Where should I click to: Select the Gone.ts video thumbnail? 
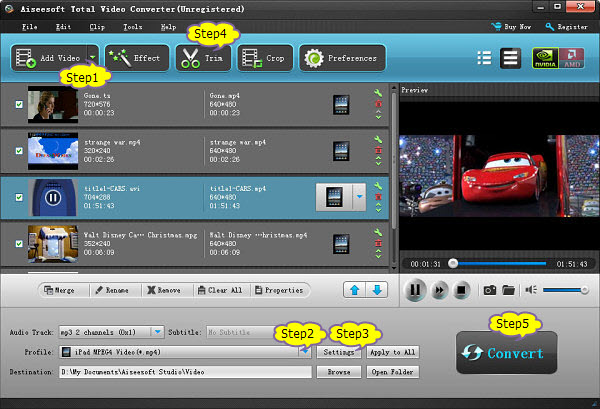[53, 104]
